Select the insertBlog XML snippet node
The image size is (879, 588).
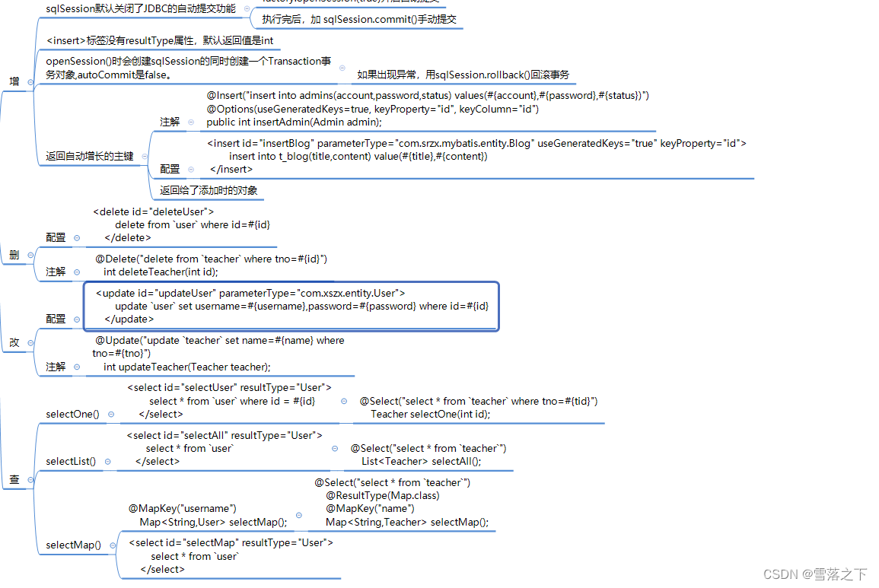click(x=476, y=157)
